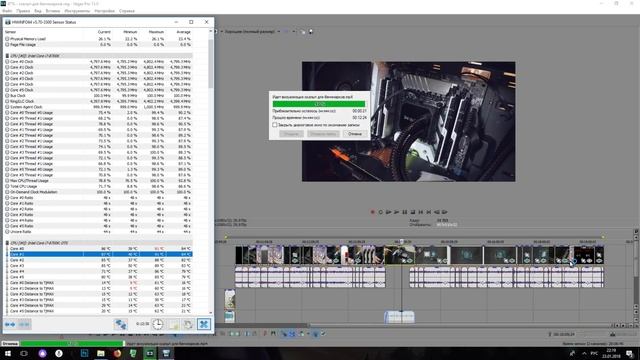
Task: Click the clock icon in HWiNFO toolbar
Action: [158, 324]
